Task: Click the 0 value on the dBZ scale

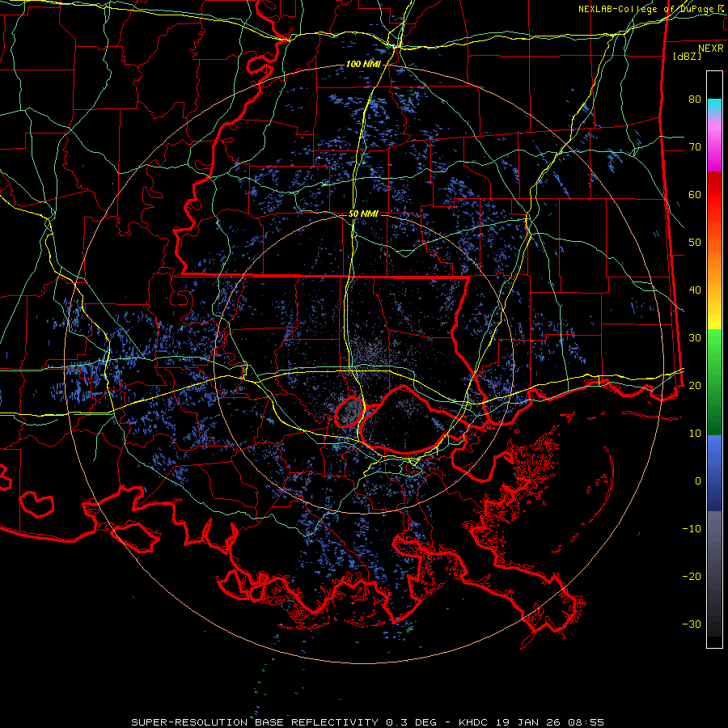Action: 698,481
